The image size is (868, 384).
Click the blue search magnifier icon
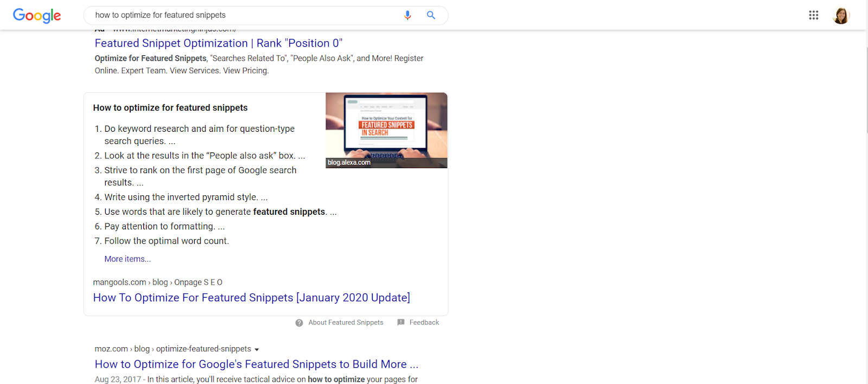point(431,15)
